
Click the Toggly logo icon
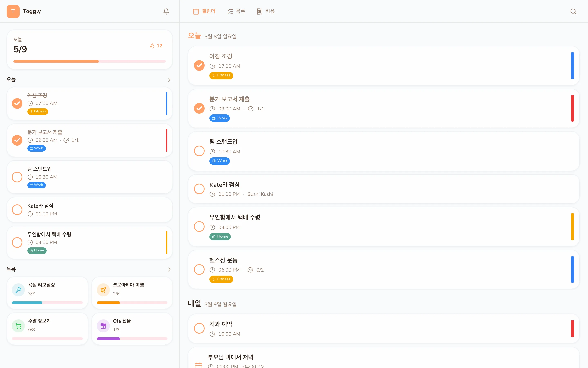pyautogui.click(x=13, y=11)
